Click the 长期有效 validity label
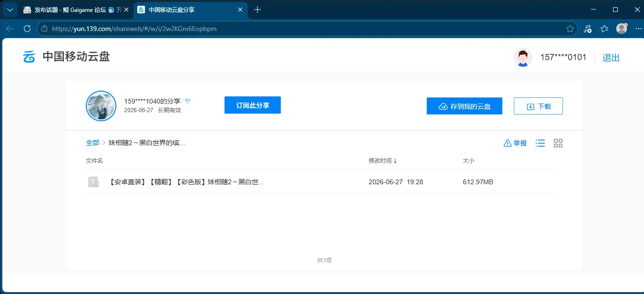 tap(169, 110)
